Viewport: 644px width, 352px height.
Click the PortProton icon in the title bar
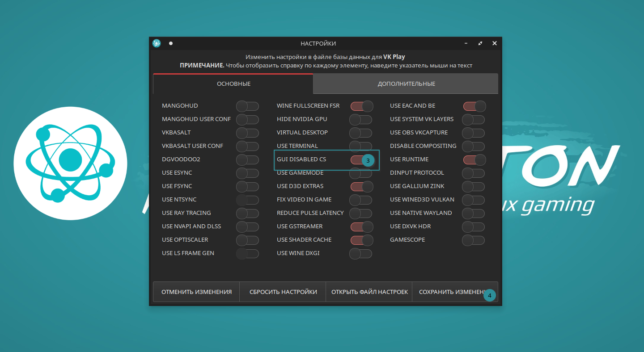(157, 43)
